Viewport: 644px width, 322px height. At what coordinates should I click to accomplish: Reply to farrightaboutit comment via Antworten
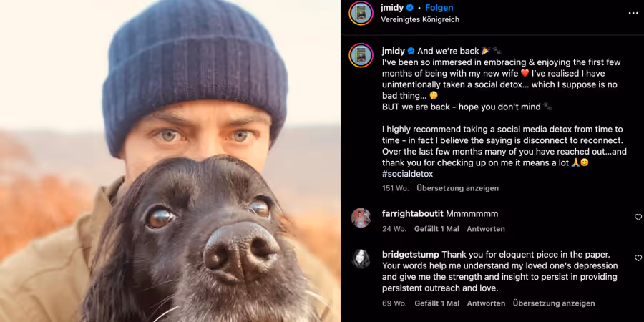click(x=486, y=229)
